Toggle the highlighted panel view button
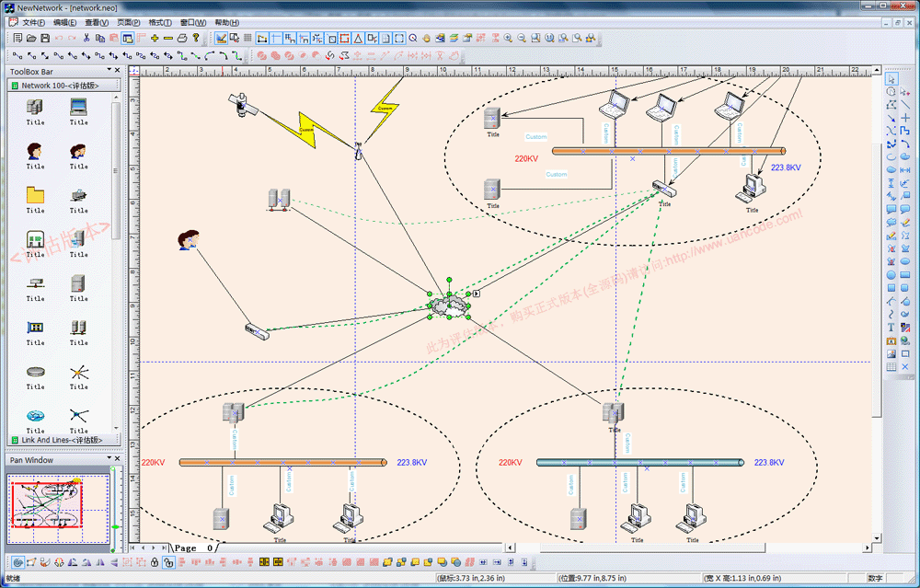920x588 pixels. point(128,39)
